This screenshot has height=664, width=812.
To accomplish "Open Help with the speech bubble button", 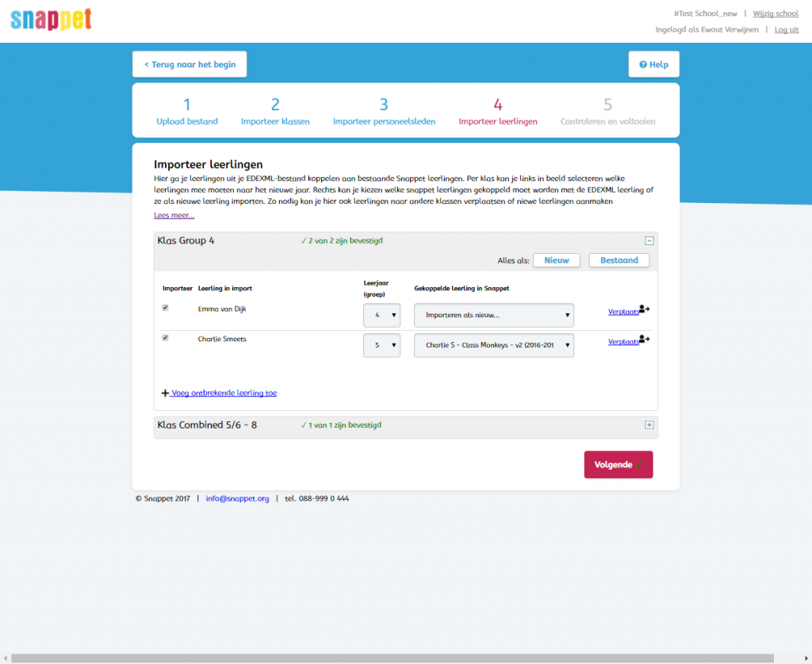I will [653, 64].
